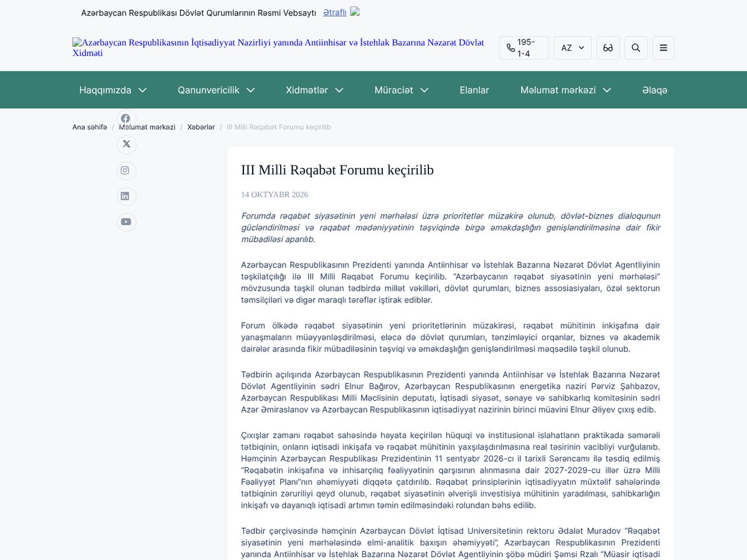Share via the X (Twitter) icon
Image resolution: width=747 pixels, height=560 pixels.
point(126,144)
